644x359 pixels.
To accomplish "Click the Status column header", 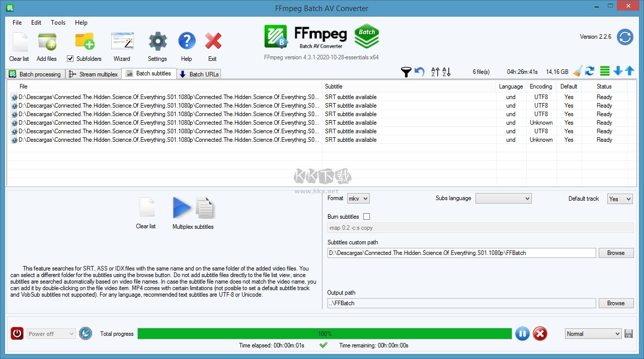I will (604, 86).
